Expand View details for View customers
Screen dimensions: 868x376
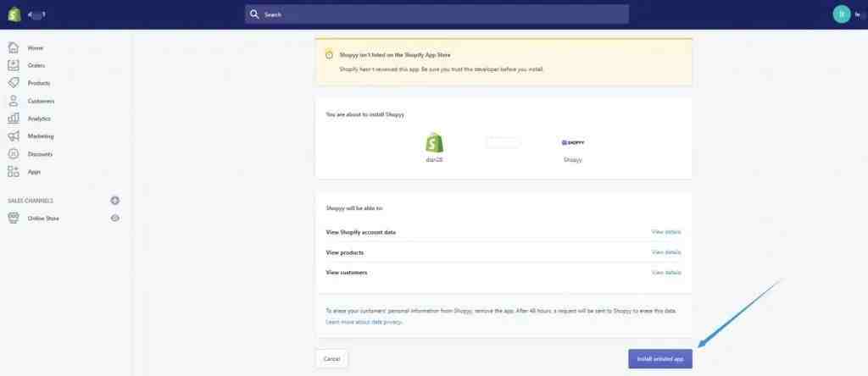tap(665, 272)
